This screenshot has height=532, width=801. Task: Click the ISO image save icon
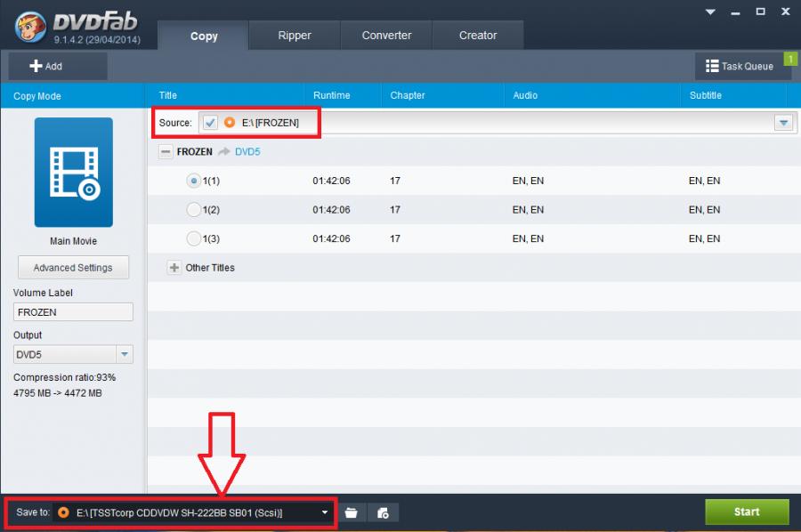[383, 512]
